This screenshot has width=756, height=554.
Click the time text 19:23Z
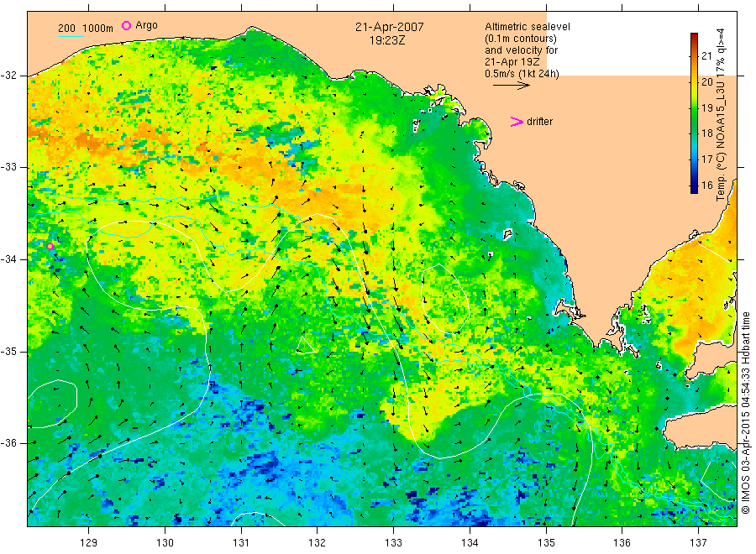(x=387, y=40)
